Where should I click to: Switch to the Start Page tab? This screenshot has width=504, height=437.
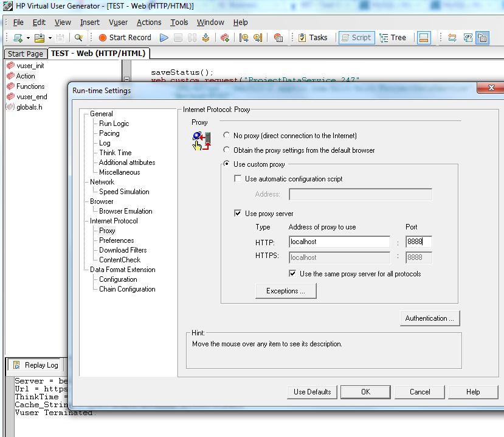point(25,54)
